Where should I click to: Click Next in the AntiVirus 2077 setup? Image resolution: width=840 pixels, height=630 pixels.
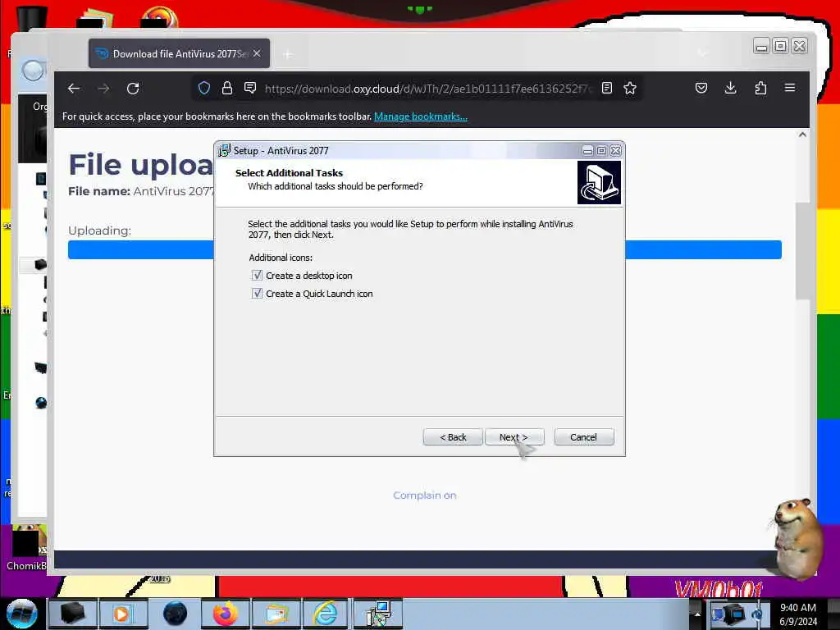[x=514, y=437]
